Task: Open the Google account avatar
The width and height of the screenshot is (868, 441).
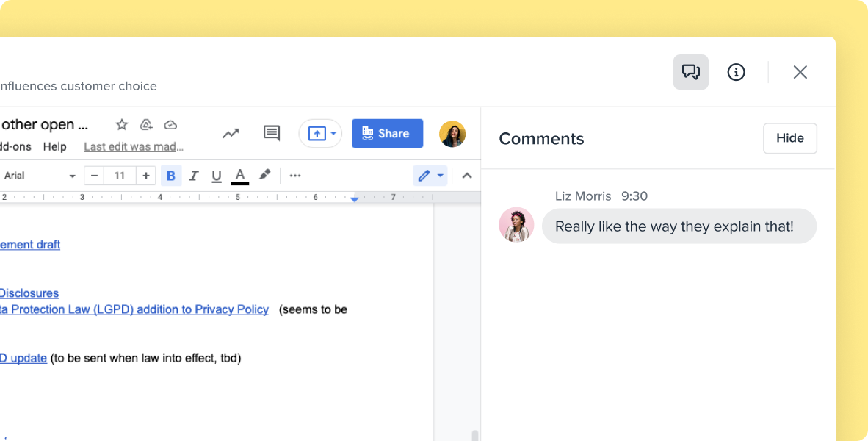Action: click(452, 134)
